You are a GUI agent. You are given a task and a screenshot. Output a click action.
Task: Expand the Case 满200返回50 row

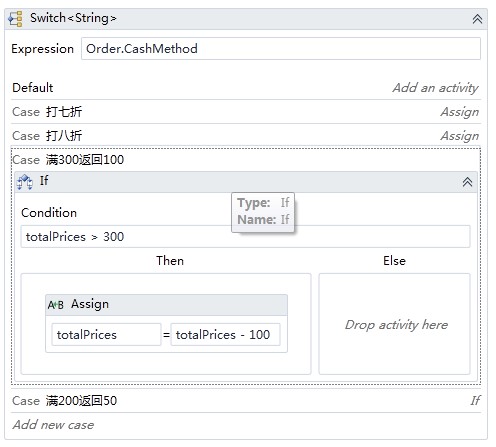[246, 401]
